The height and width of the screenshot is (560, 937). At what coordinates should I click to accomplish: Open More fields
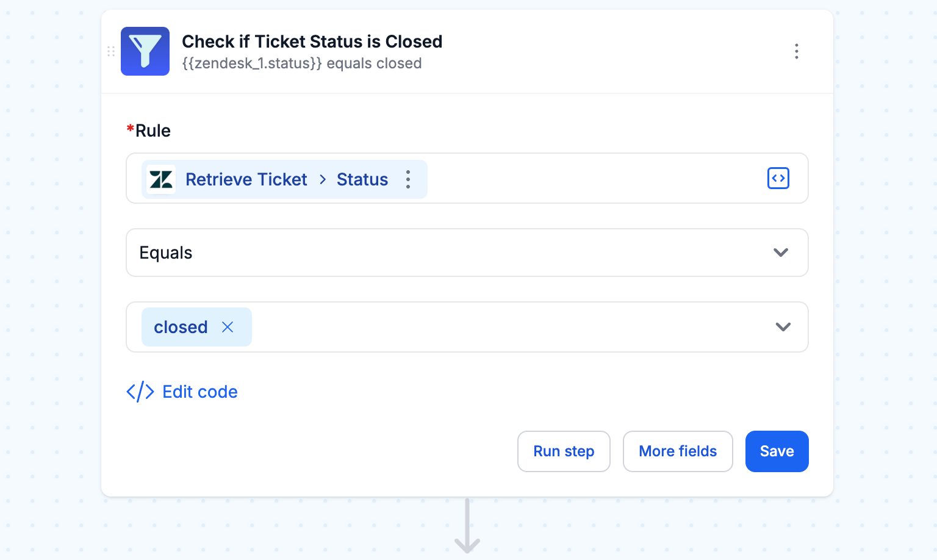[x=677, y=451]
